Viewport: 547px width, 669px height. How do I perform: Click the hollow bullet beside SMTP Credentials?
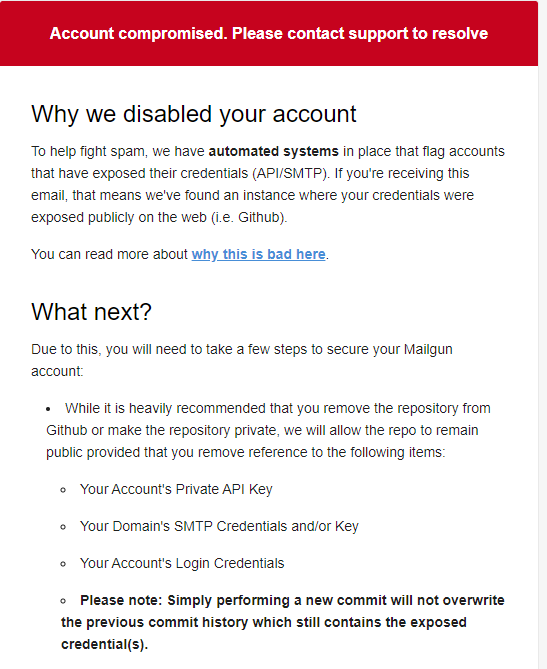[63, 527]
